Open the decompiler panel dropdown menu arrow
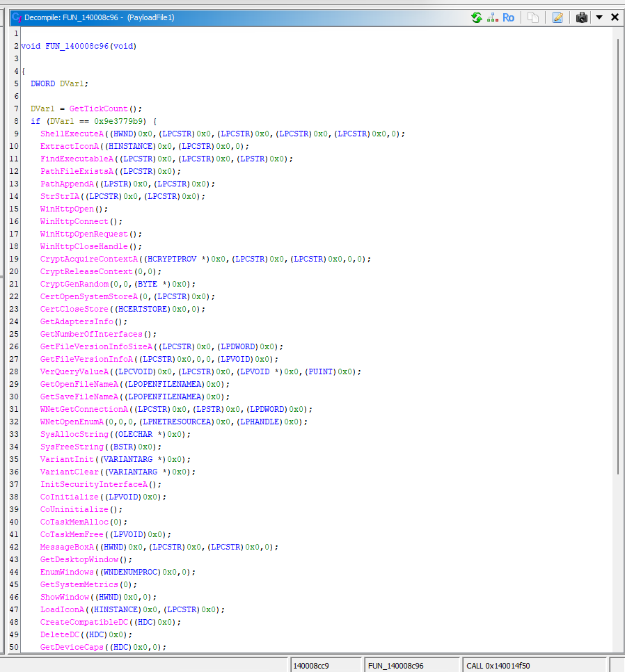Image resolution: width=625 pixels, height=672 pixels. [x=599, y=17]
